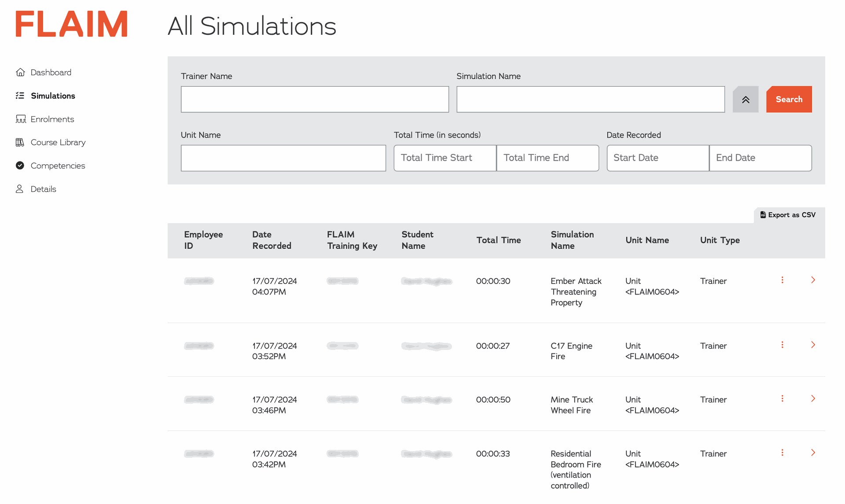845x504 pixels.
Task: Collapse advanced search filters with double chevron
Action: [746, 99]
